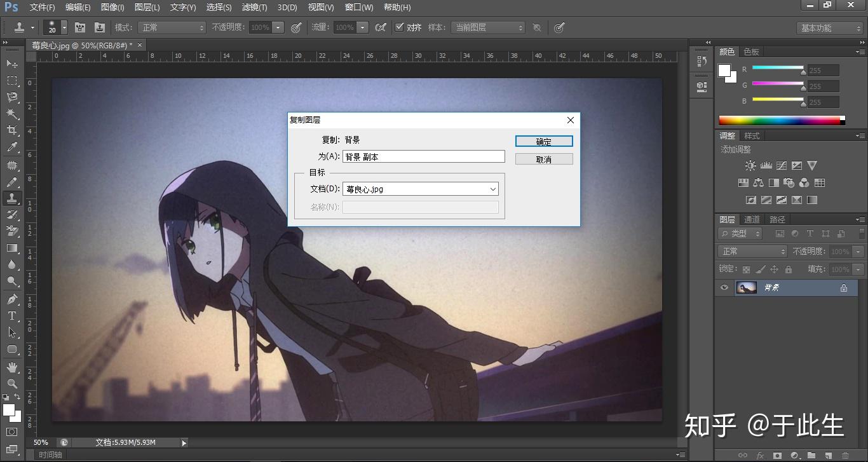Select the Rounded Rectangle shape tool
This screenshot has height=462, width=868.
tap(12, 349)
